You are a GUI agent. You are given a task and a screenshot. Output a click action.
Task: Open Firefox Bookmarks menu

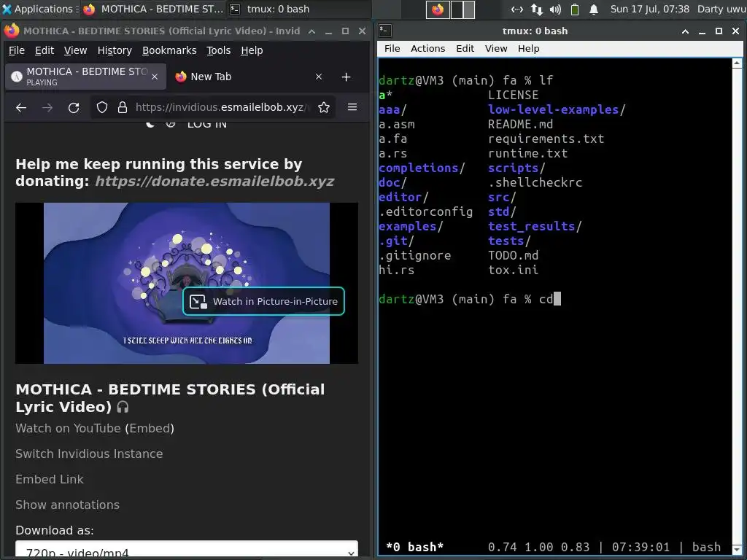[x=169, y=50]
